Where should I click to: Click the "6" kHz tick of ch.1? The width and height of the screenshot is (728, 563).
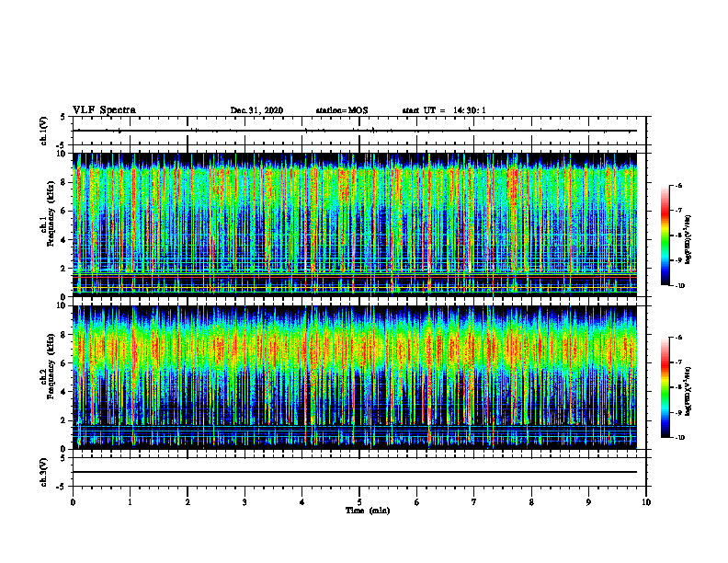[64, 211]
